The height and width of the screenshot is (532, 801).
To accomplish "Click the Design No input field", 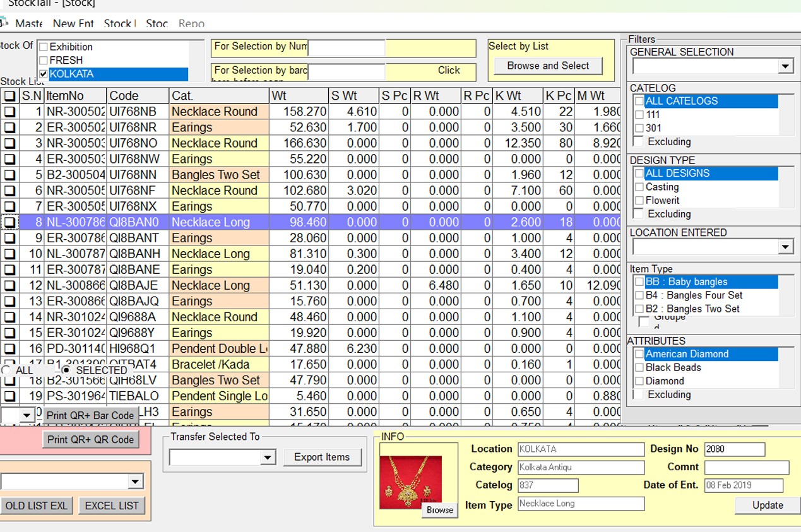I will tap(734, 449).
